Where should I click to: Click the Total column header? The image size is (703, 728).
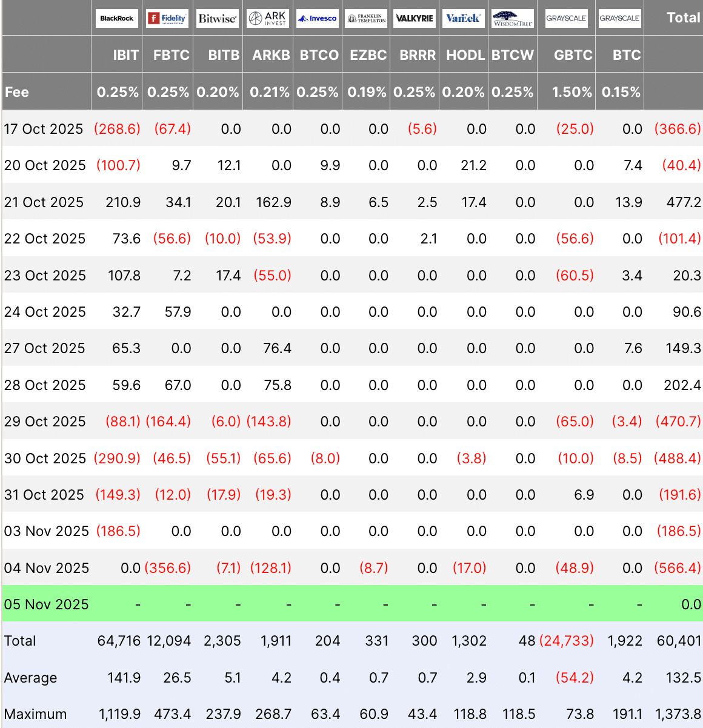(683, 18)
